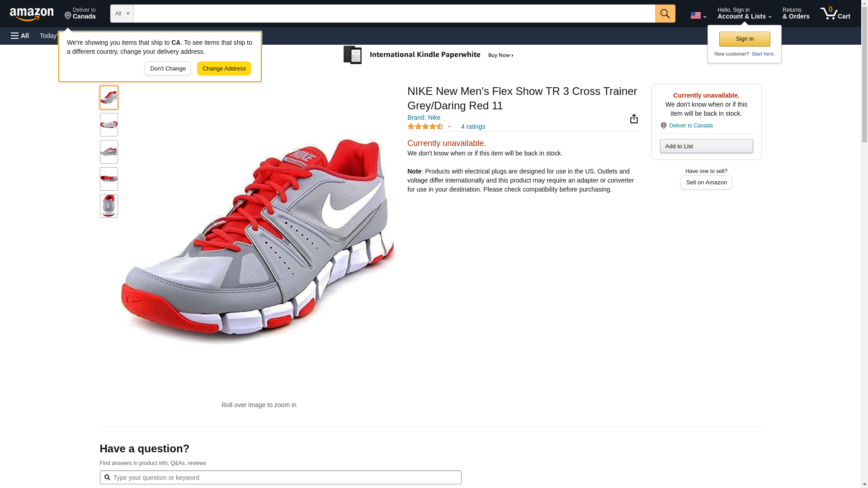Open the shopping cart icon
The height and width of the screenshot is (488, 868).
(x=835, y=14)
